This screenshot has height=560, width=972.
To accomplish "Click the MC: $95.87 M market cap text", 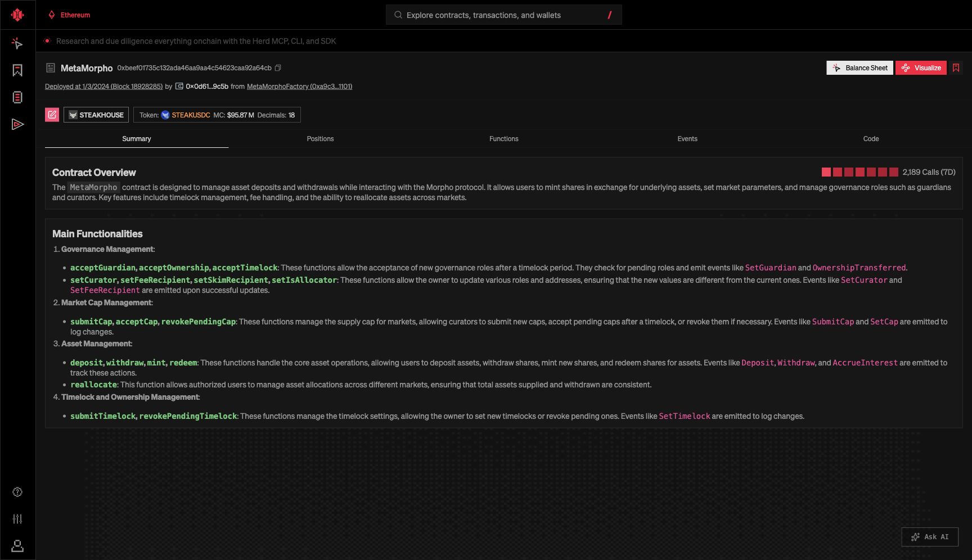I will 233,115.
